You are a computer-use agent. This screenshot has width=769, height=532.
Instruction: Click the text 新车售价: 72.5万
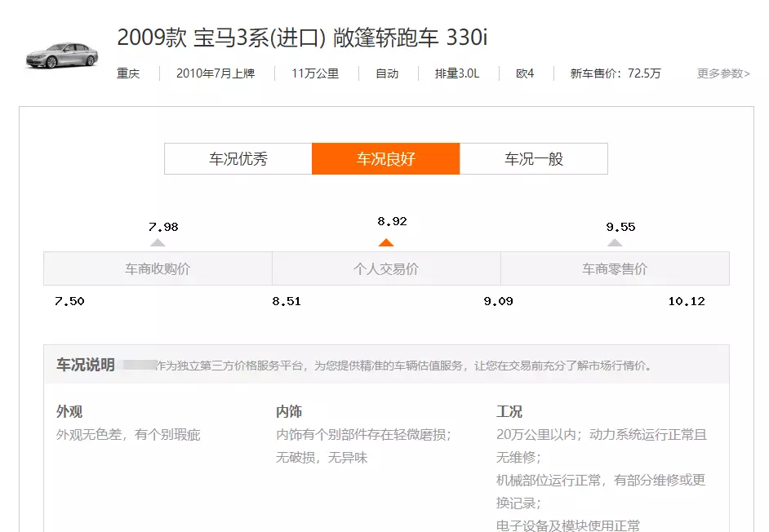(616, 73)
